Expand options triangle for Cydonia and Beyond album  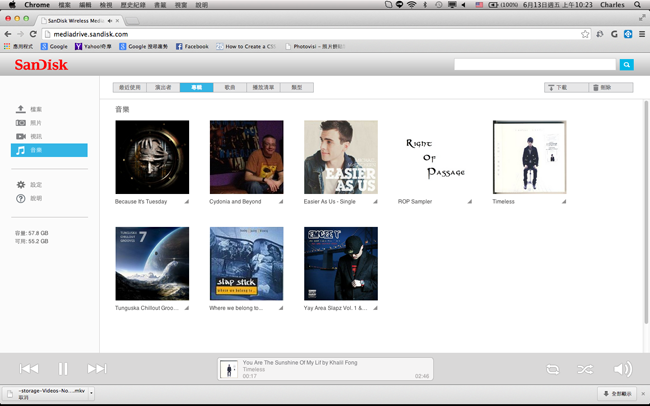pyautogui.click(x=280, y=201)
